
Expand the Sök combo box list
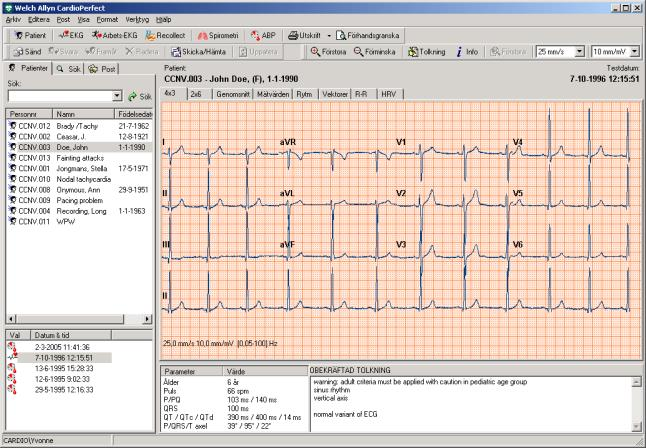(x=117, y=96)
